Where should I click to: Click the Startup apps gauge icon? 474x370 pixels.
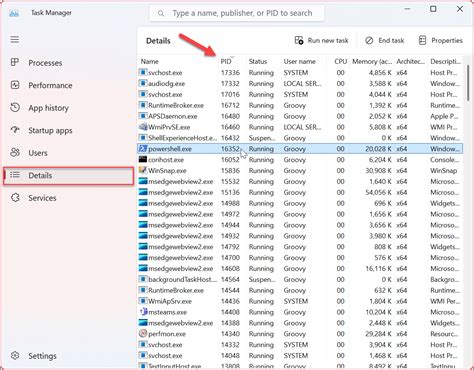coord(15,130)
